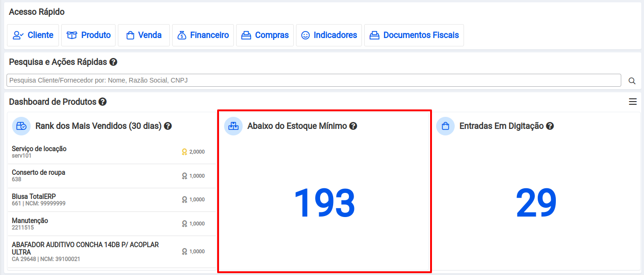
Task: Open the Documentos Fiscais quick access button
Action: [x=414, y=35]
